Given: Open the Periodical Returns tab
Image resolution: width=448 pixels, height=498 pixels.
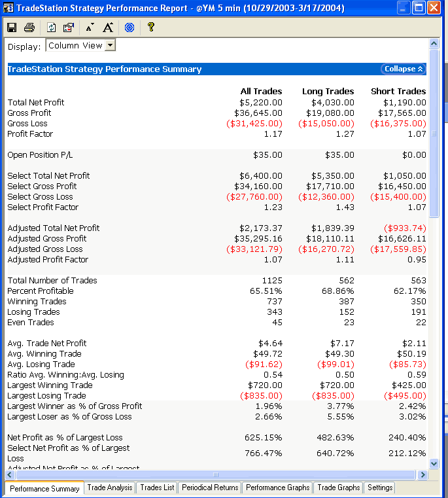Looking at the screenshot, I should click(210, 487).
